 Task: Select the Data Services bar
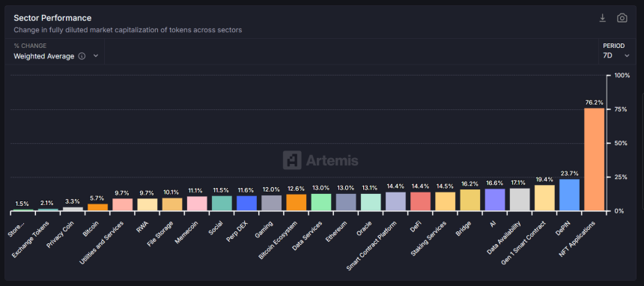pyautogui.click(x=321, y=202)
